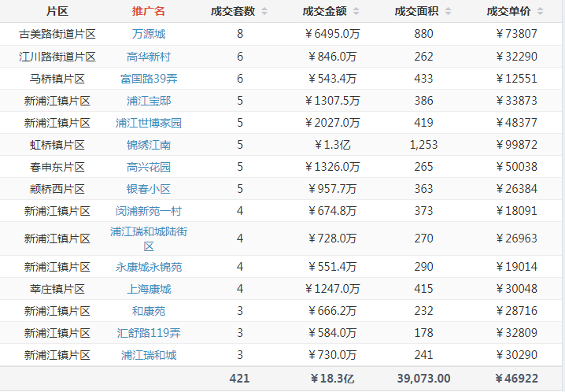This screenshot has height=392, width=565.
Task: Select the 莘庄镇片区 cell
Action: pyautogui.click(x=57, y=289)
